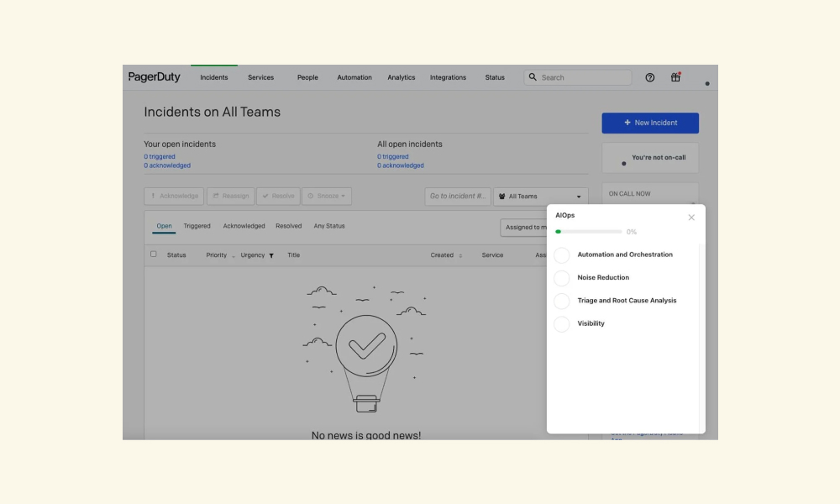This screenshot has width=840, height=504.
Task: Open all open 0 triggered link
Action: coord(392,157)
